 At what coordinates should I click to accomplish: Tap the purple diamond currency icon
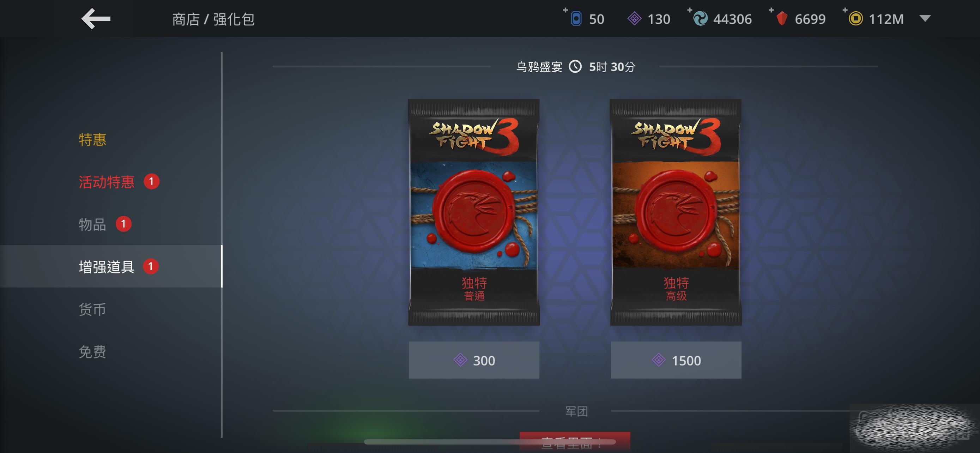tap(634, 19)
